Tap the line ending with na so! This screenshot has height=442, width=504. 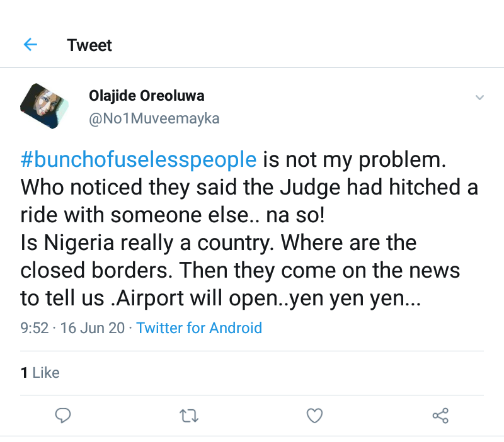173,215
